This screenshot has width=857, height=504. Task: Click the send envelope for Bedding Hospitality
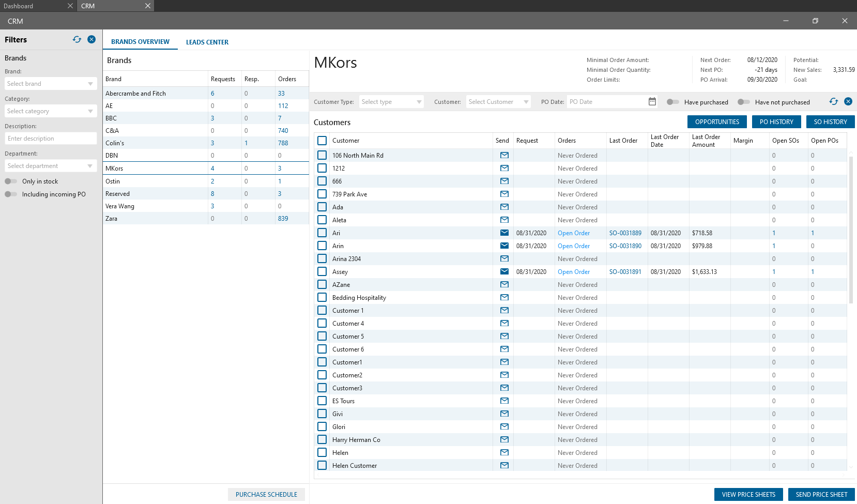pyautogui.click(x=504, y=297)
